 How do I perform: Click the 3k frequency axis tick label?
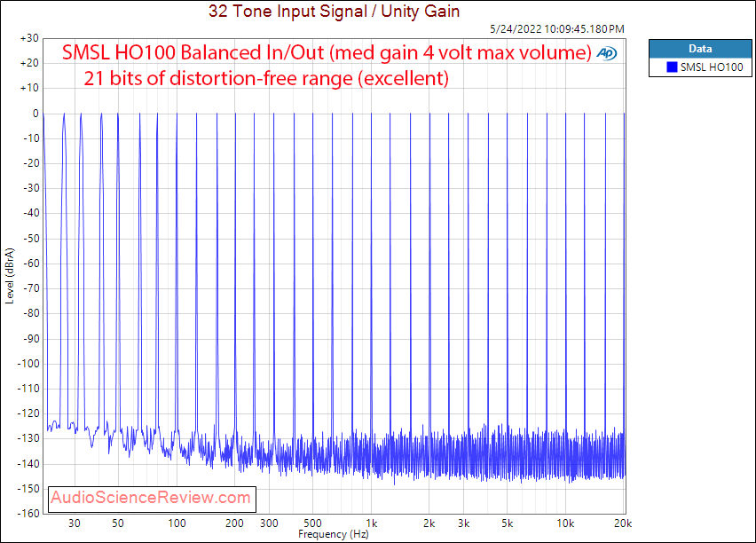tap(464, 523)
